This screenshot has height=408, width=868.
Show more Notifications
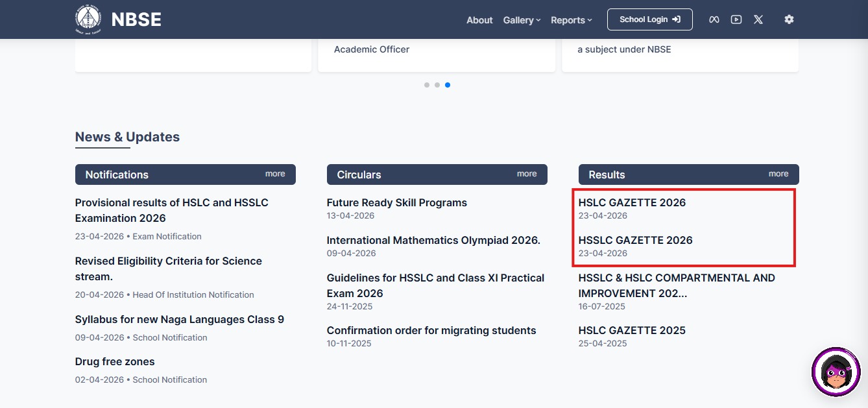click(275, 174)
